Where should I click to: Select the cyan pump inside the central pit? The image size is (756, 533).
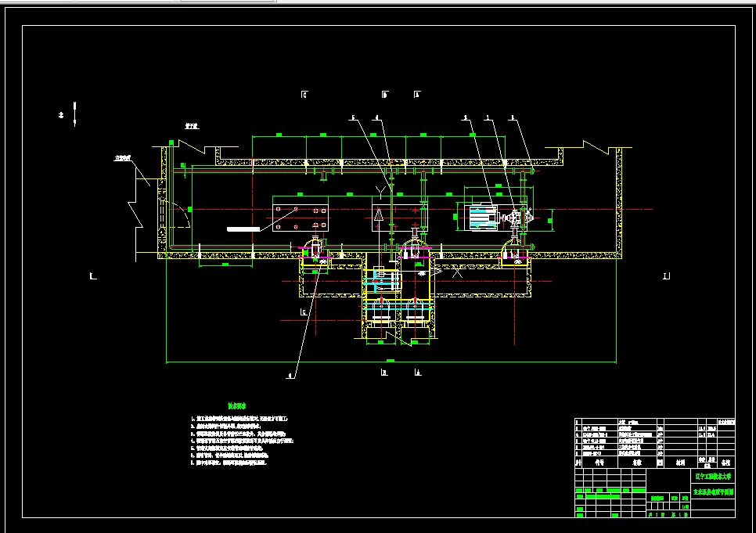[x=382, y=279]
